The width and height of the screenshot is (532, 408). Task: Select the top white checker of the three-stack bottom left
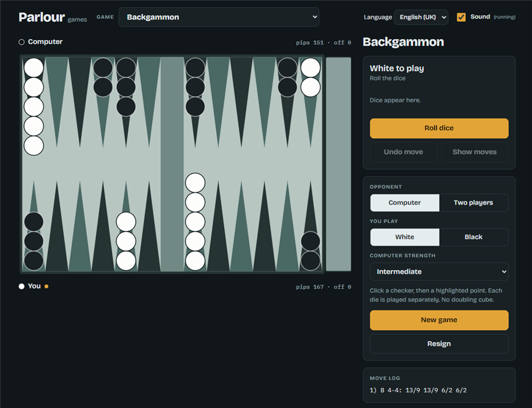click(126, 222)
